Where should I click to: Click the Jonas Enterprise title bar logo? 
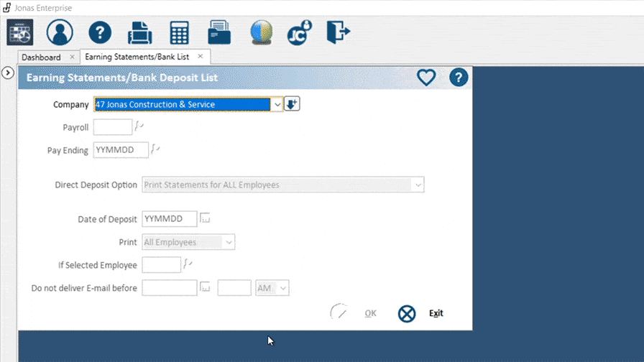(7, 7)
